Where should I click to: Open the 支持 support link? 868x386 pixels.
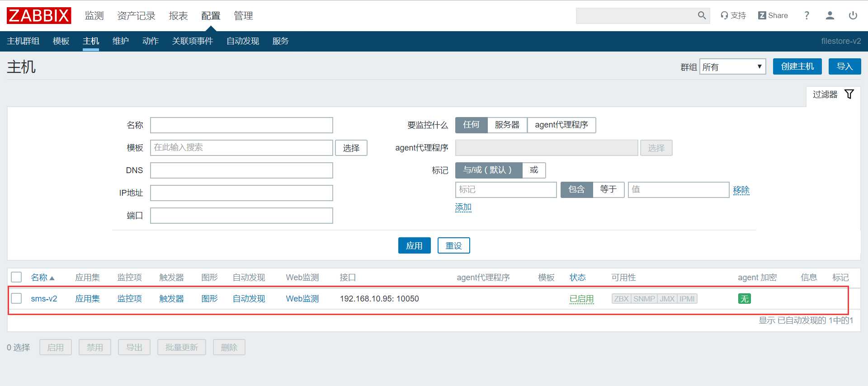pyautogui.click(x=733, y=16)
